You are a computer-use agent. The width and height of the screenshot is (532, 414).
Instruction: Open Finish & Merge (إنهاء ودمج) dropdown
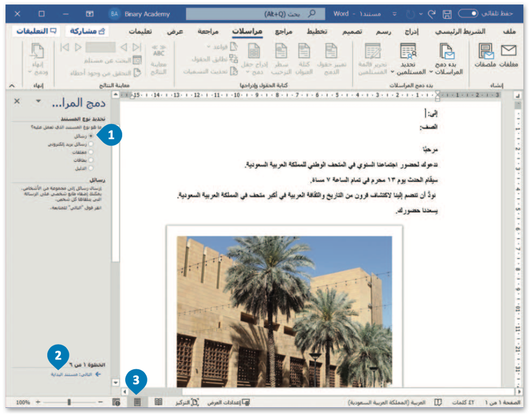coord(38,59)
